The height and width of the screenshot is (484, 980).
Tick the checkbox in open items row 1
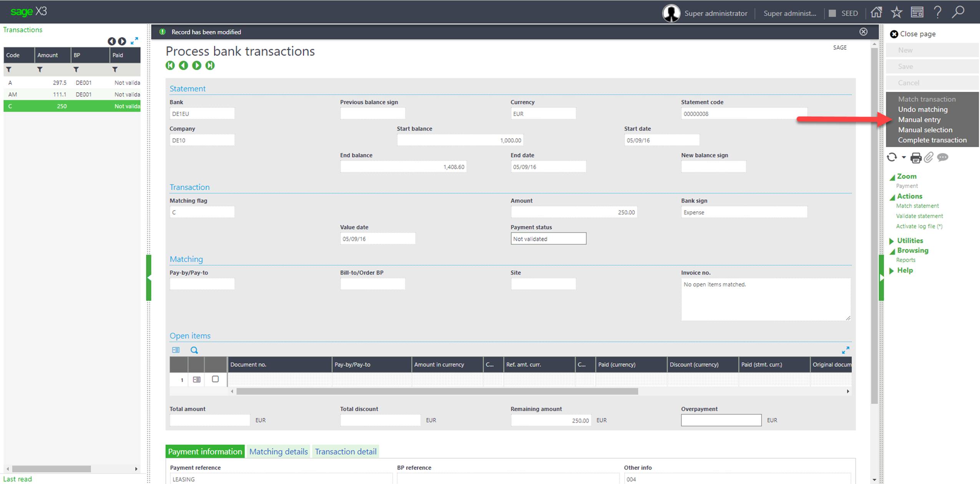click(x=215, y=379)
